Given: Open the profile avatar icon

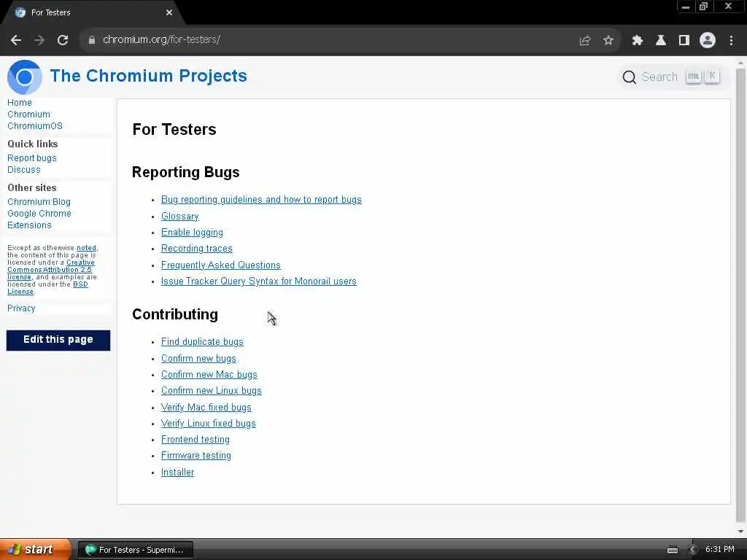Looking at the screenshot, I should (x=708, y=40).
